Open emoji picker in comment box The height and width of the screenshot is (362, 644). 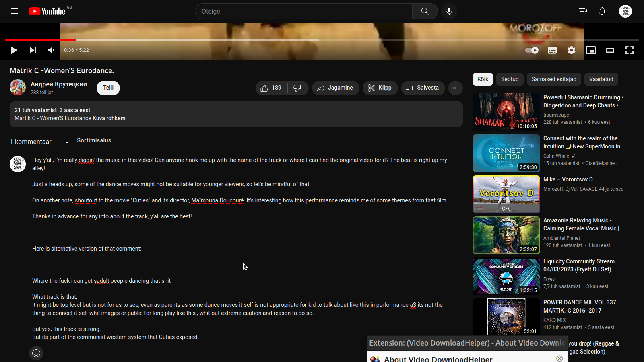click(36, 353)
